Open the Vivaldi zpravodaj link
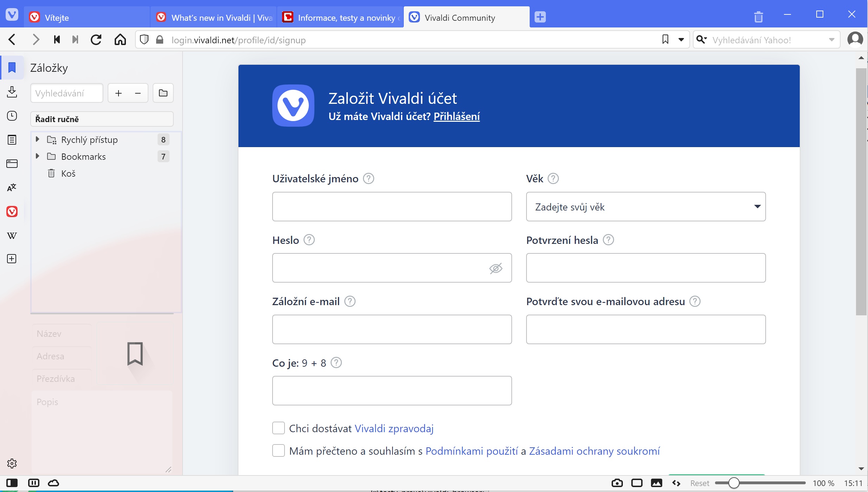 [x=394, y=428]
